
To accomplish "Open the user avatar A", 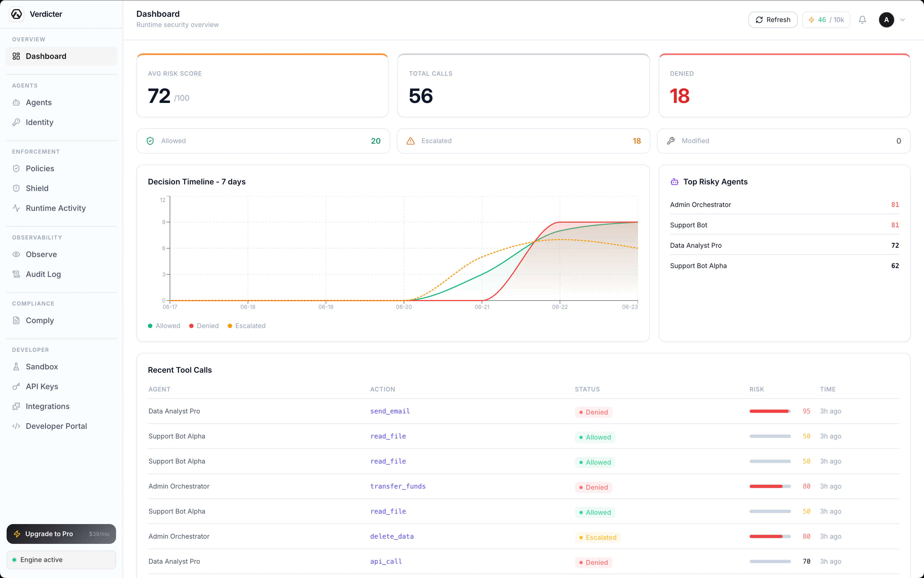I will (x=887, y=20).
